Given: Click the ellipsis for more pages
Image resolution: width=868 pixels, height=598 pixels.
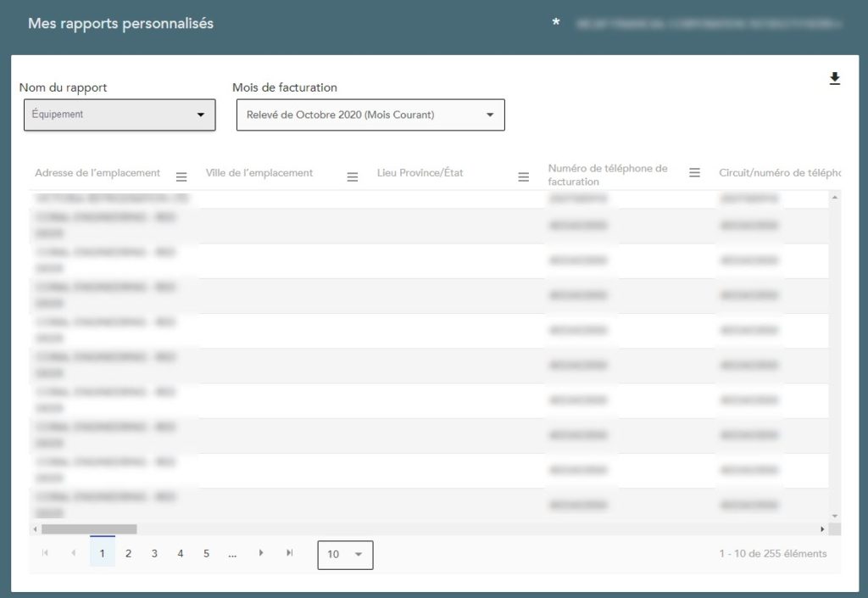Looking at the screenshot, I should point(232,554).
